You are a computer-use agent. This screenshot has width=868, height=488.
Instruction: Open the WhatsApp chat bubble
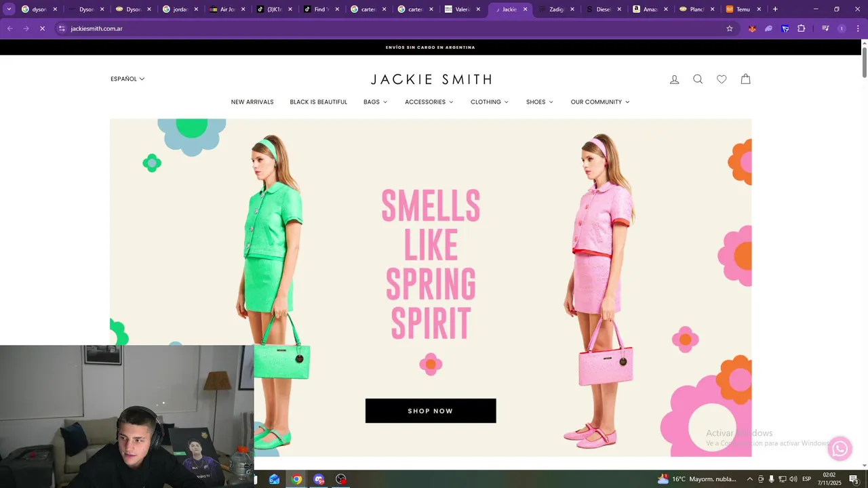pyautogui.click(x=840, y=448)
